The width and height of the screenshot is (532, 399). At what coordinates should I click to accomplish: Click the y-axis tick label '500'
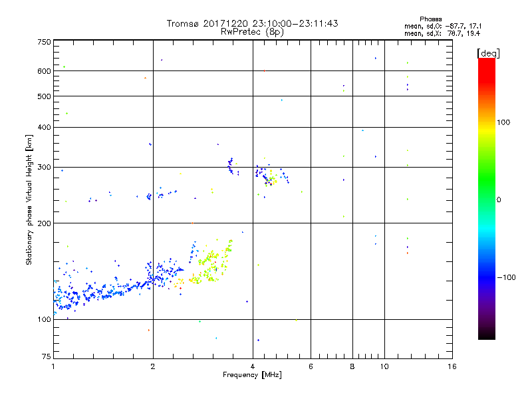click(x=44, y=96)
